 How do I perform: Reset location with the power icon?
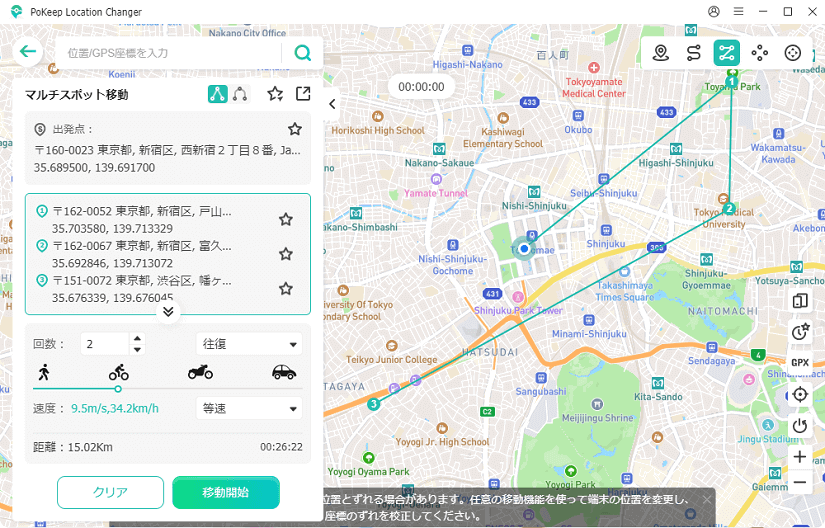800,425
